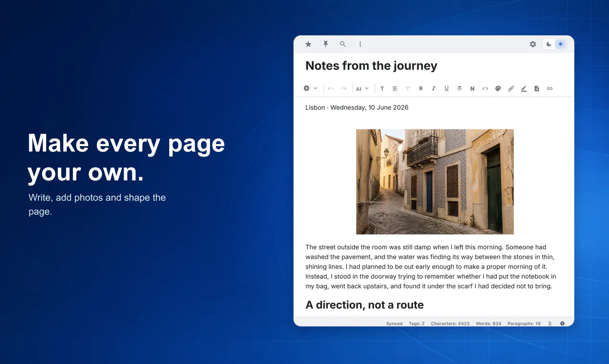
Task: Show note info via the info icon
Action: [562, 324]
